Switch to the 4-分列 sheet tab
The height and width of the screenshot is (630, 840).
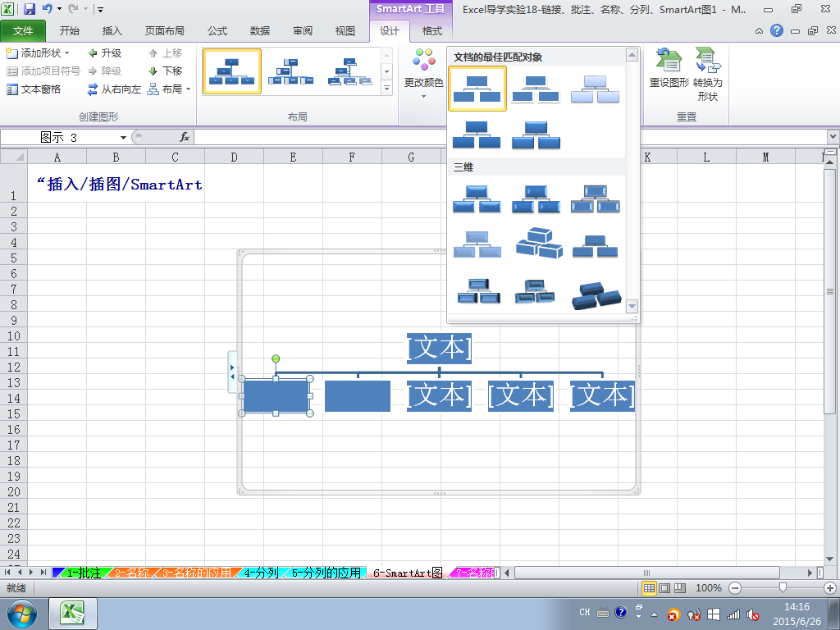point(260,573)
